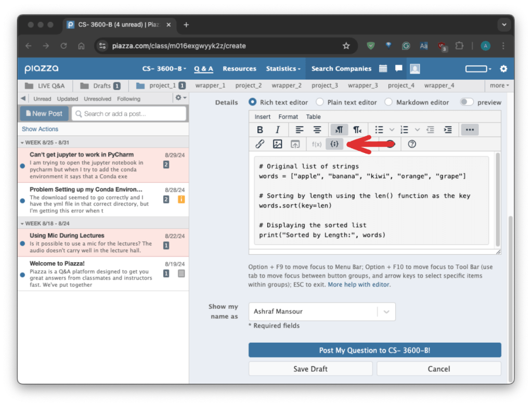Viewport: 532px width, 403px height.
Task: Open numbered list style dropdown arrow
Action: click(417, 129)
